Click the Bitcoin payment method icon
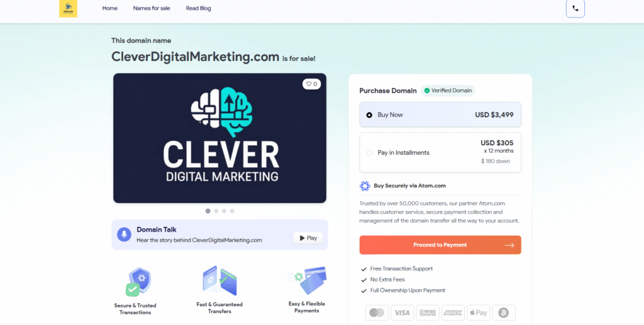 (504, 312)
